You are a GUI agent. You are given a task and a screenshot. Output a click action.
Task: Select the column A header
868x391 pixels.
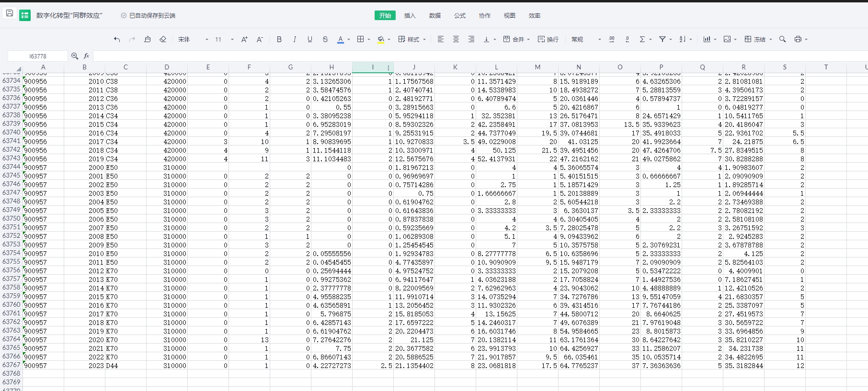pos(43,67)
